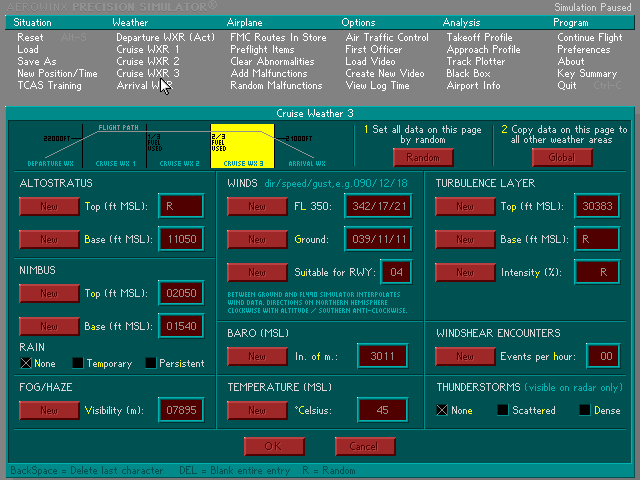Select Load in Situation menu
640x480 pixels.
[x=28, y=49]
